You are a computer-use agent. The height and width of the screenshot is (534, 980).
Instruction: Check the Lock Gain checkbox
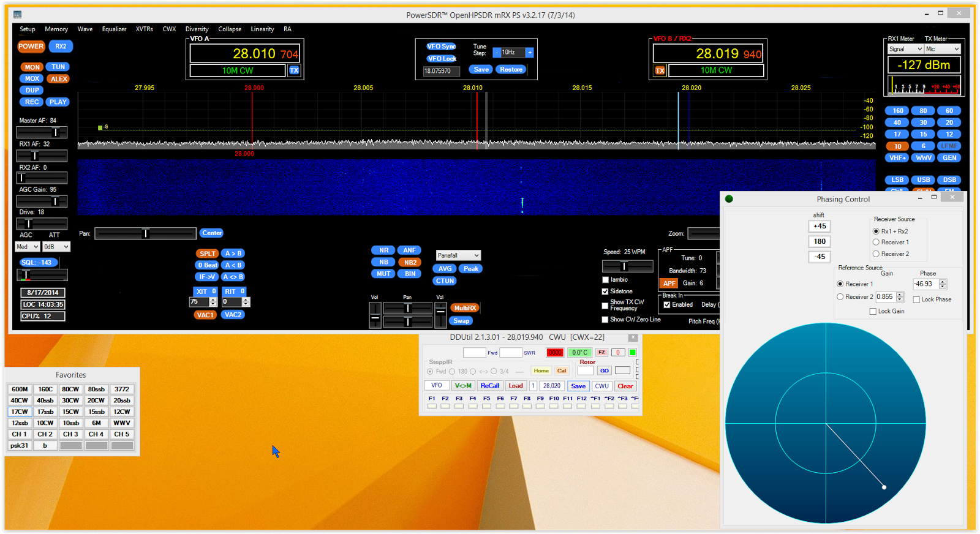click(x=873, y=311)
